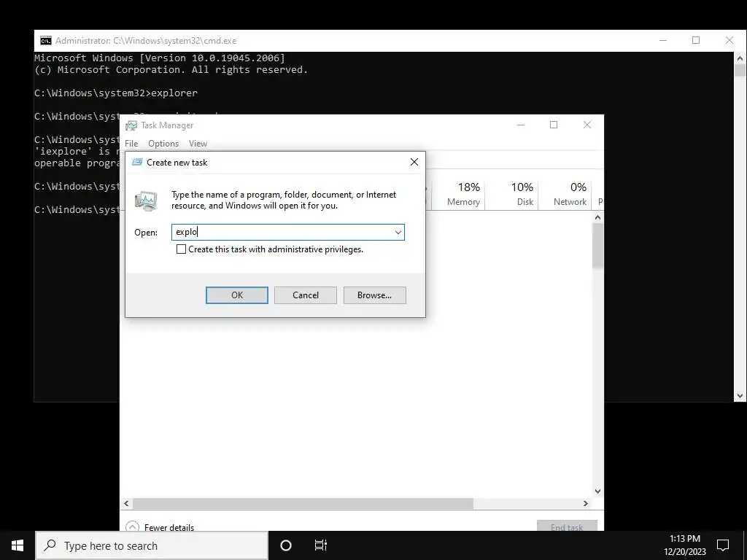Click the cmd window scroll down arrow
Image resolution: width=747 pixels, height=560 pixels.
pos(740,396)
